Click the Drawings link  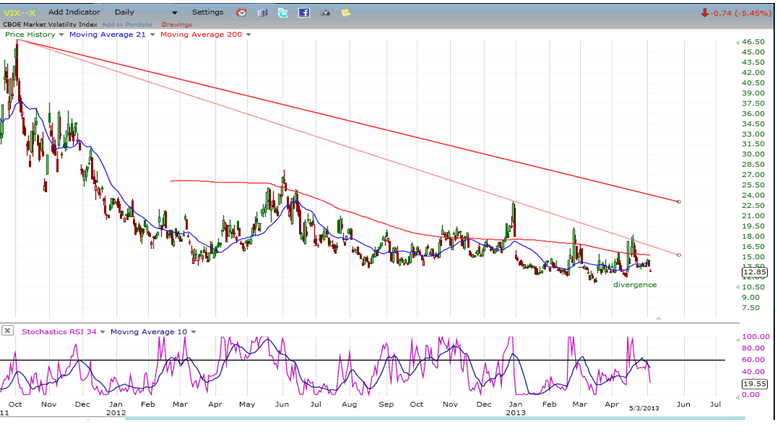[x=176, y=24]
